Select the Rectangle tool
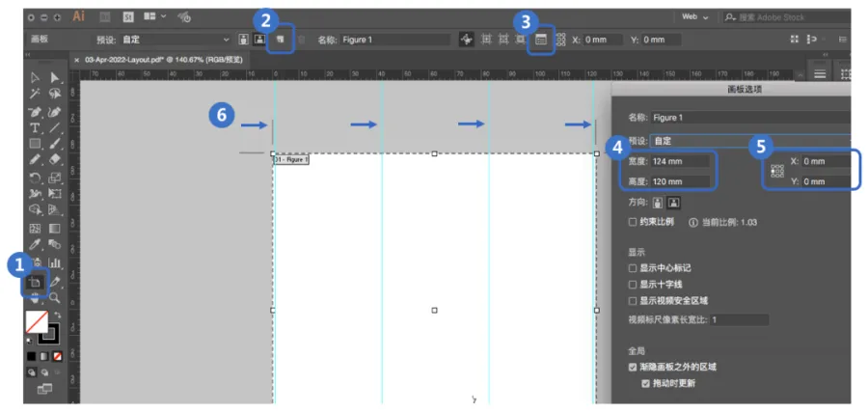868x413 pixels. (x=36, y=144)
